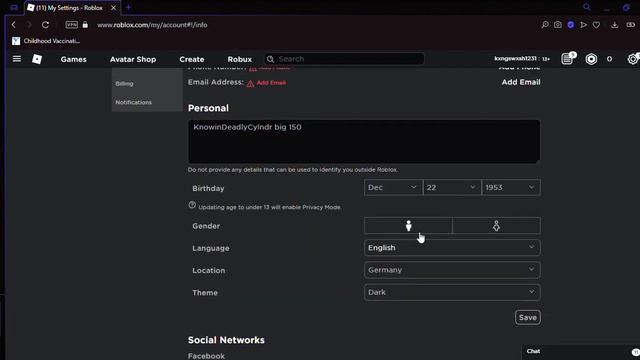Go to the Games menu
The height and width of the screenshot is (360, 640).
[x=73, y=59]
